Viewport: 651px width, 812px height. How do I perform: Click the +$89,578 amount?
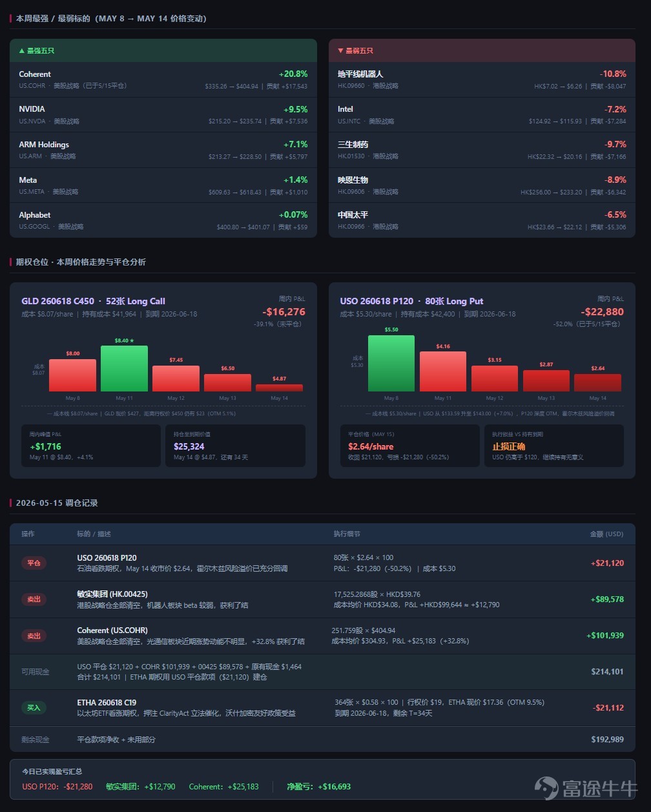click(x=608, y=599)
